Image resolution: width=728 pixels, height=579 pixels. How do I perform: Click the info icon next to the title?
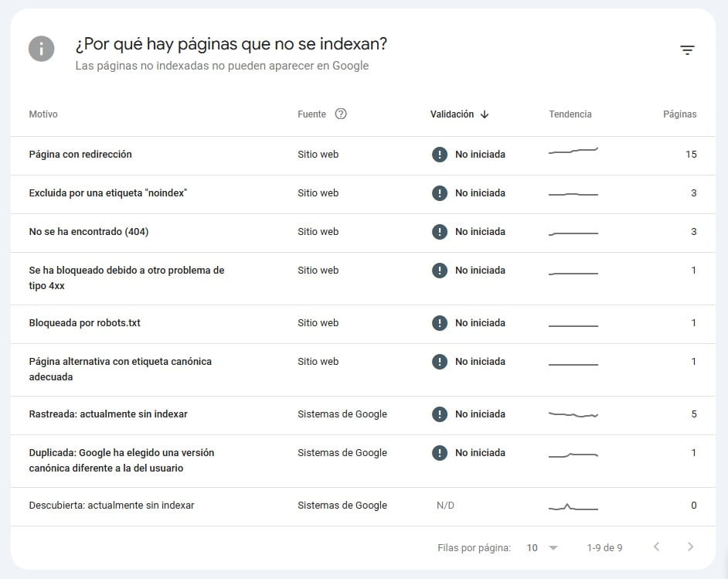[x=41, y=49]
